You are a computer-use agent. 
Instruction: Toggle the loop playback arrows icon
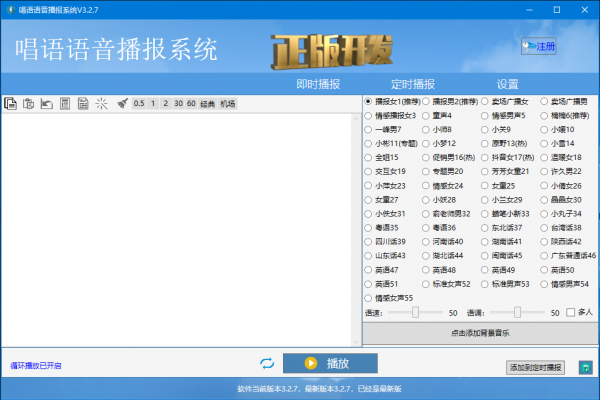click(x=267, y=363)
